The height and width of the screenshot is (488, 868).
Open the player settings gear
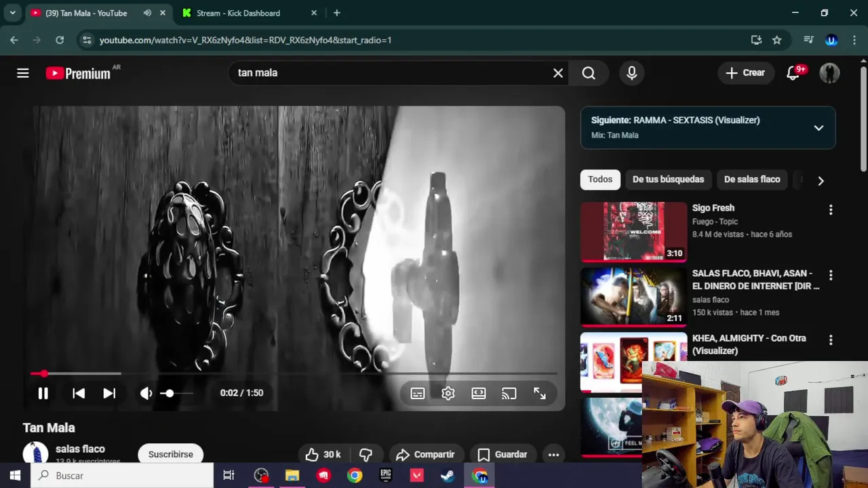(448, 393)
